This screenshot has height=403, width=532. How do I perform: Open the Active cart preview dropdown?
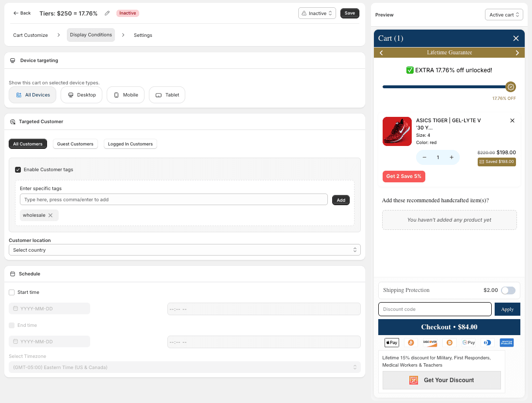504,15
